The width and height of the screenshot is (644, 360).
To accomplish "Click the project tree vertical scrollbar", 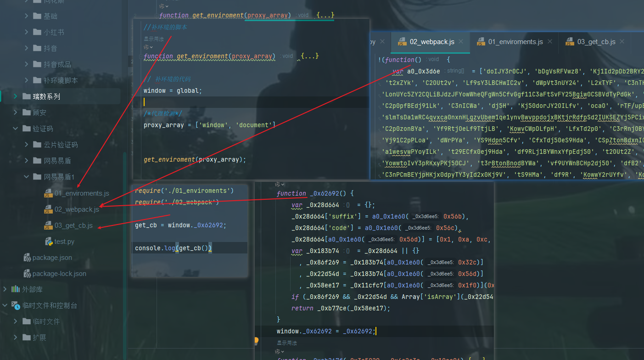I will tap(124, 257).
